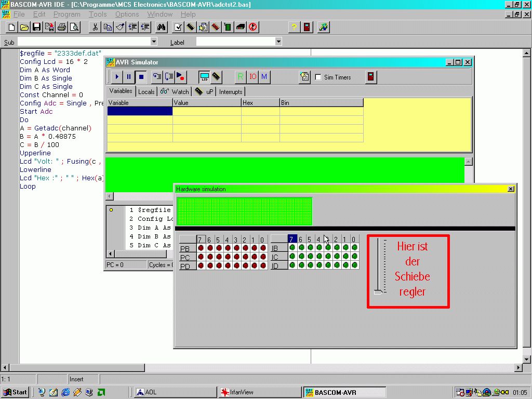Open the print preview icon
532x399 pixels.
74,27
